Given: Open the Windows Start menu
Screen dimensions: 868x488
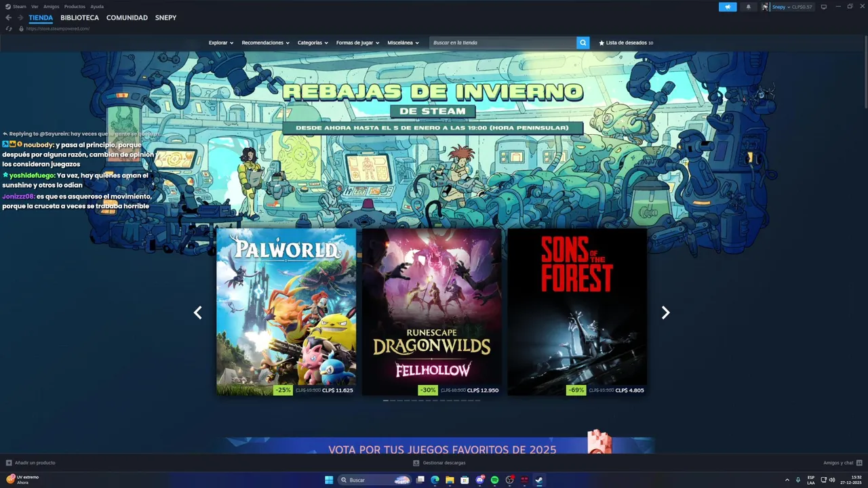Looking at the screenshot, I should pyautogui.click(x=329, y=480).
